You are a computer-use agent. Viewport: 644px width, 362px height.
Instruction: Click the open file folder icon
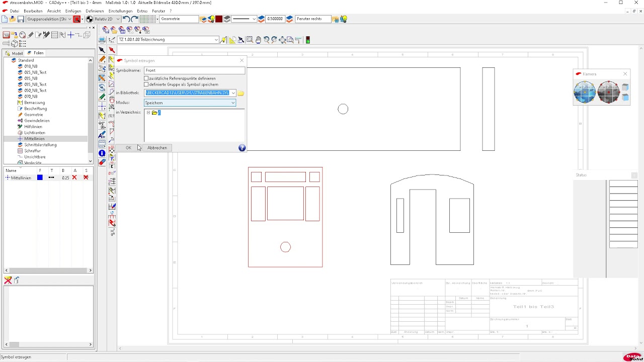click(x=13, y=19)
